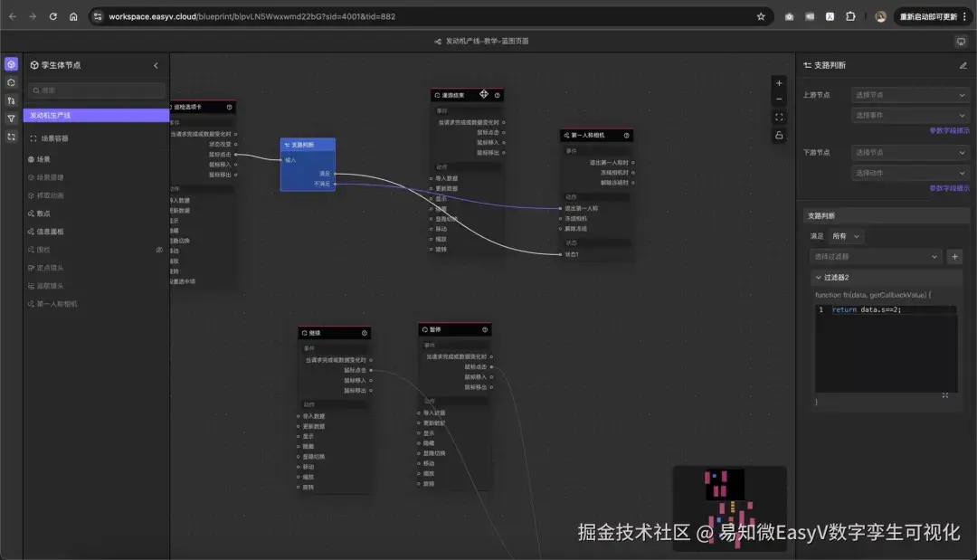Open info icon on 第一人称相机 node
This screenshot has width=977, height=560.
click(x=626, y=135)
